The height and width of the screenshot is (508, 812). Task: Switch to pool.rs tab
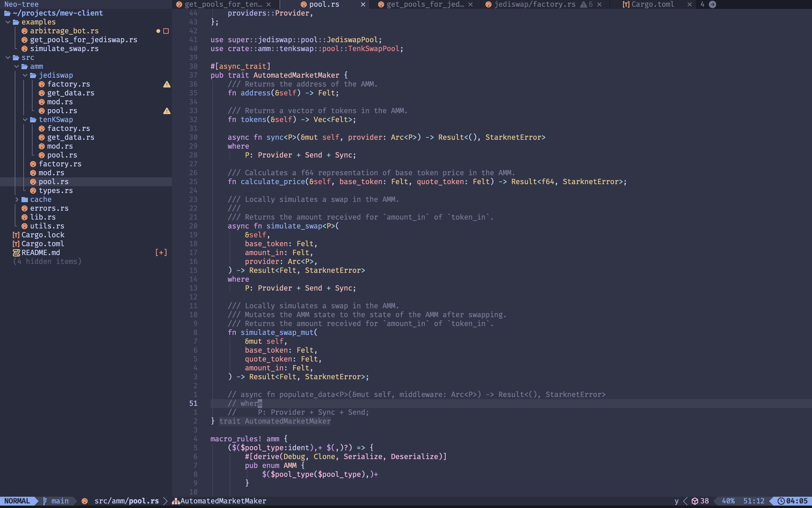pyautogui.click(x=324, y=4)
